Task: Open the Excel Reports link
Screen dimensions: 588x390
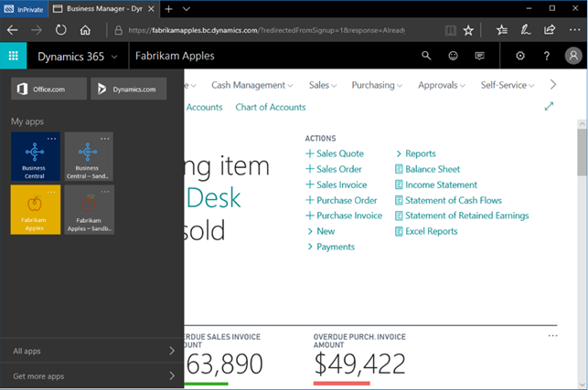Action: pyautogui.click(x=426, y=231)
